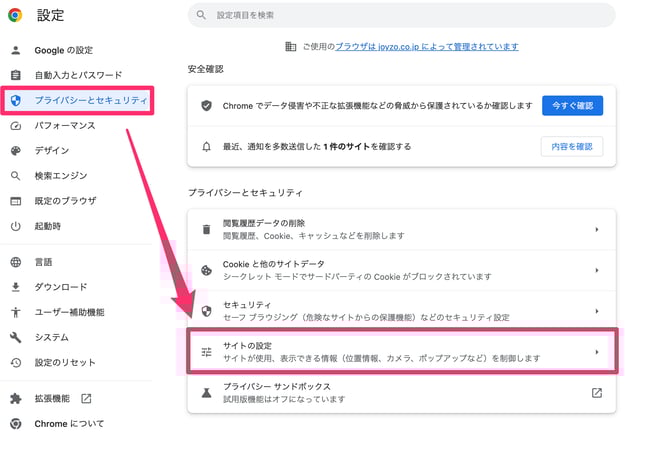
Task: Click the trash icon for 閲覧履歴データの削除
Action: [206, 229]
